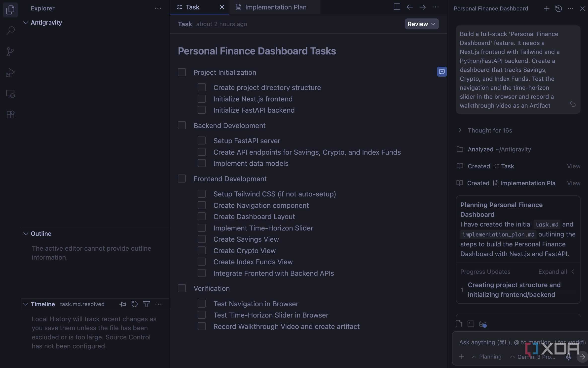
Task: Collapse the Outline section
Action: point(26,233)
